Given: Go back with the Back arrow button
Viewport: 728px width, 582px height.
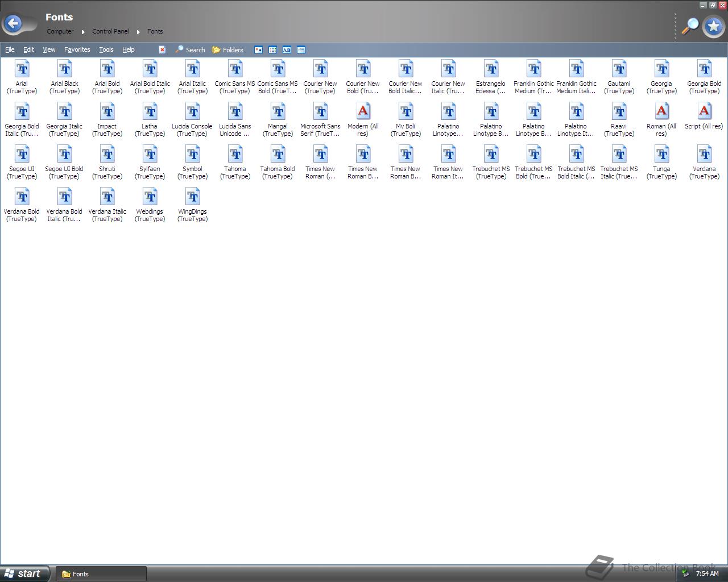Looking at the screenshot, I should pos(13,24).
